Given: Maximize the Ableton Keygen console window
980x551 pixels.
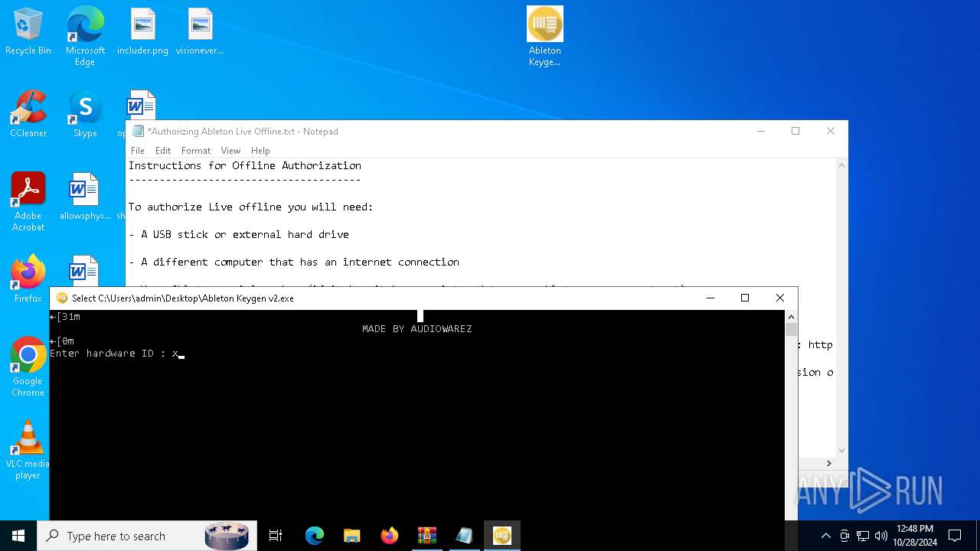Looking at the screenshot, I should [x=745, y=298].
